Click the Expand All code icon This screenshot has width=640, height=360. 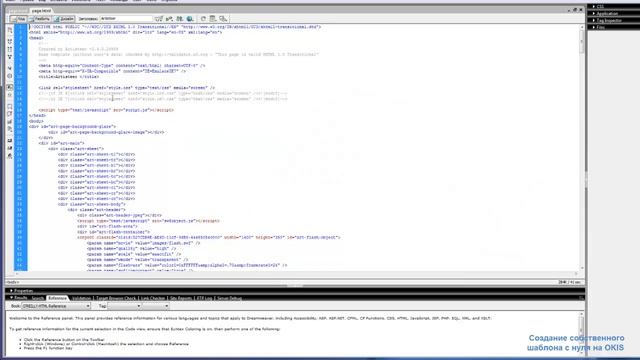click(x=10, y=57)
